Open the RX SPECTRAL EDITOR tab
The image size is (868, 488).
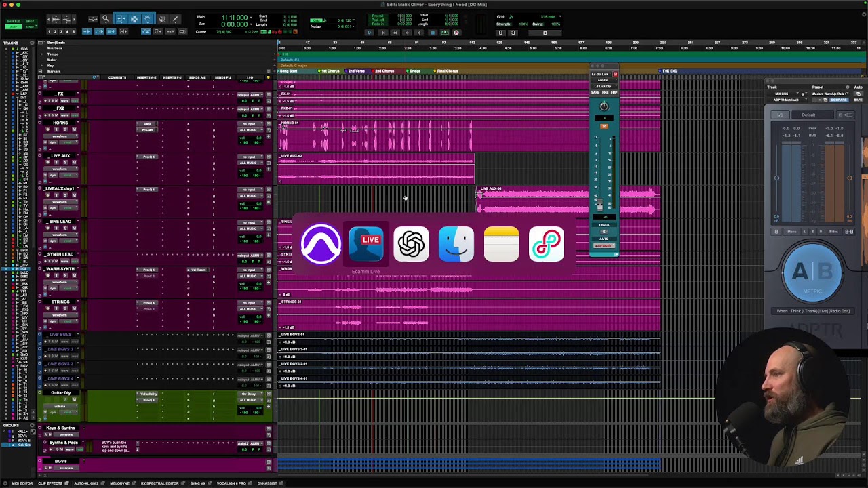pos(159,483)
